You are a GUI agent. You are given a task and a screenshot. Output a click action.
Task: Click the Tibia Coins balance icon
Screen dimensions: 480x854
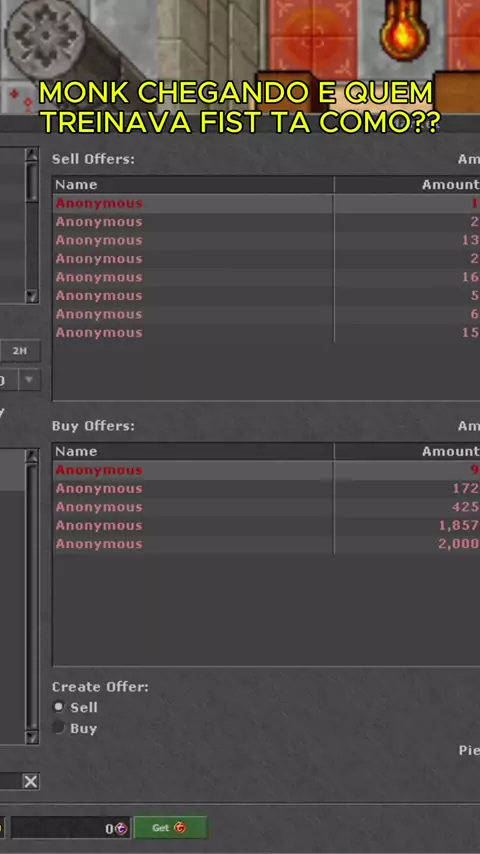[x=121, y=828]
